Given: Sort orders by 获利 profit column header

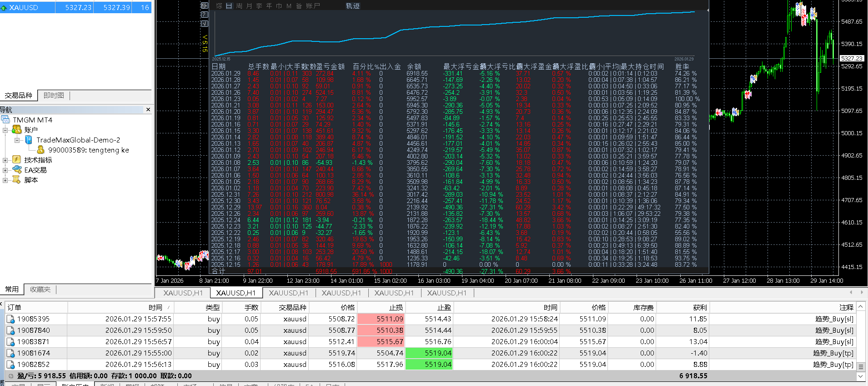Looking at the screenshot, I should click(x=700, y=307).
